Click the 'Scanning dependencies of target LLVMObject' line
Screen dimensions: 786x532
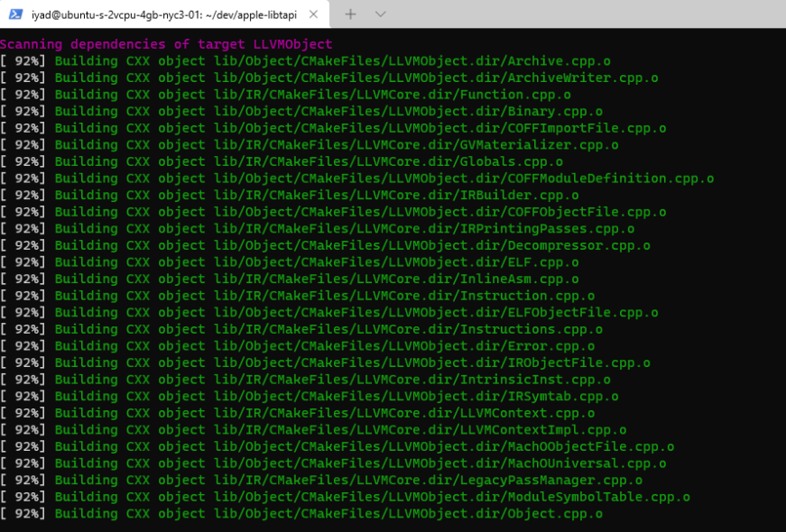(166, 44)
